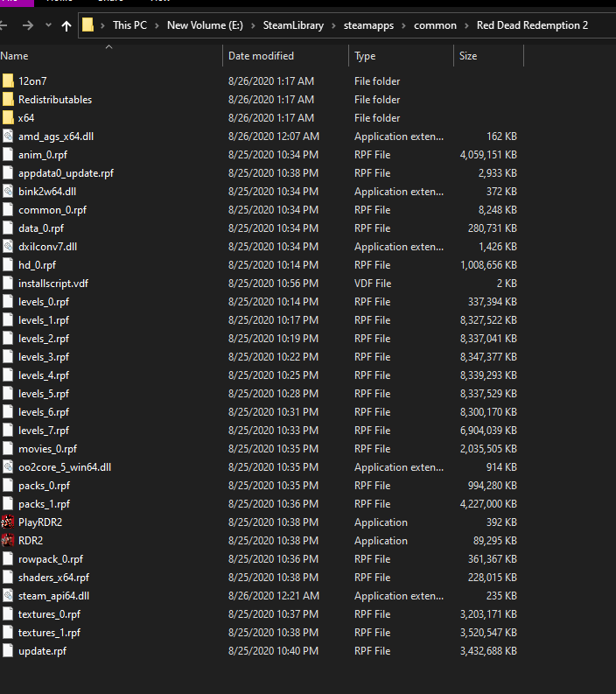Expand chevron after New Volume (E:)

tap(253, 25)
